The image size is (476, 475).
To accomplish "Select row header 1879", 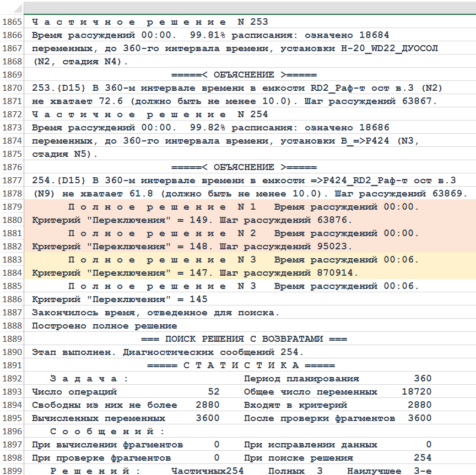I will click(12, 207).
